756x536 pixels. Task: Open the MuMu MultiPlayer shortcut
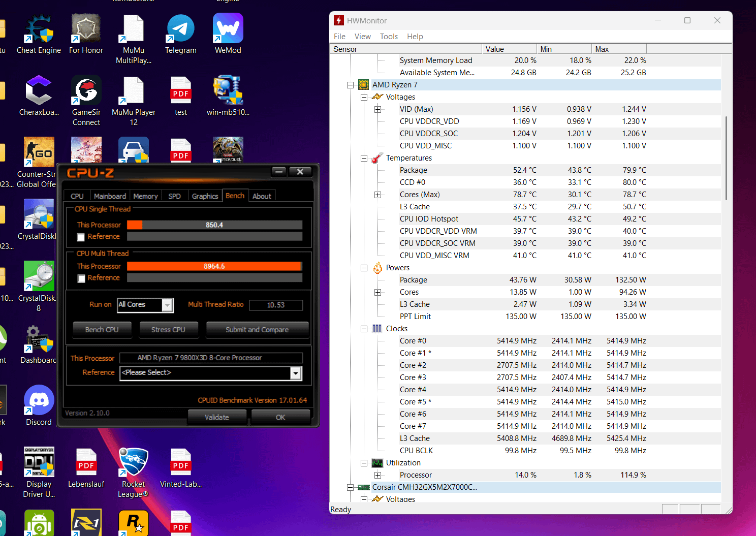tap(134, 40)
